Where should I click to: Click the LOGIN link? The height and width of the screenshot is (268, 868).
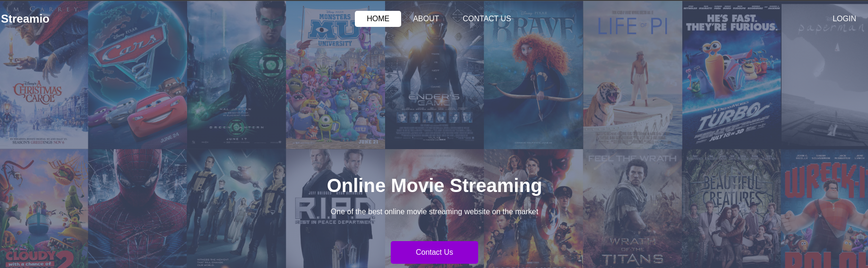tap(844, 19)
